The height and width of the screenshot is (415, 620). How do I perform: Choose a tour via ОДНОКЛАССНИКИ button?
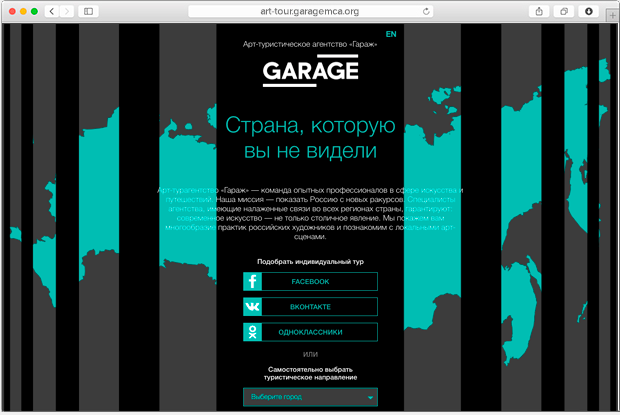coord(310,332)
